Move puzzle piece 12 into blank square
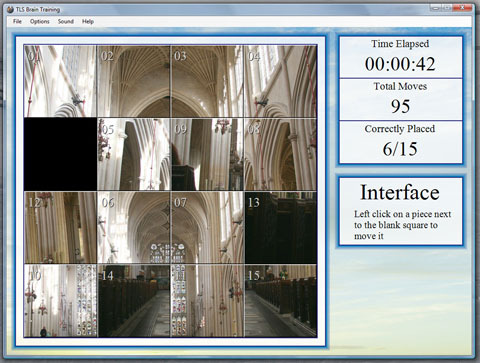Screen dimensions: 480x363 pos(60,228)
